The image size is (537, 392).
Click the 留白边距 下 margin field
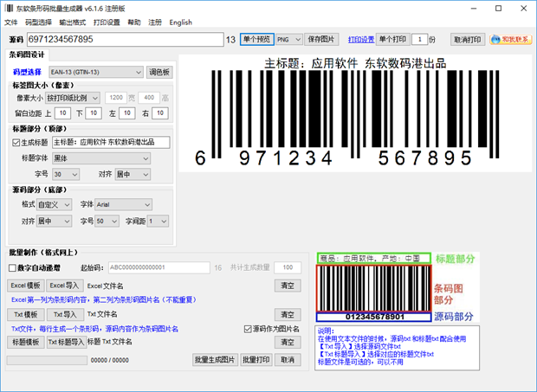pos(94,113)
